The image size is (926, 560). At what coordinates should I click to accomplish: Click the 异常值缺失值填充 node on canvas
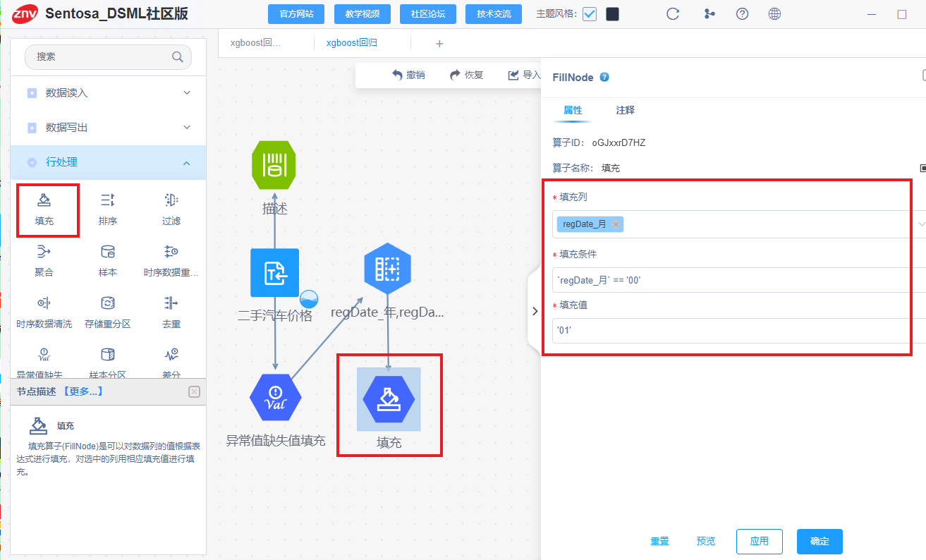275,397
